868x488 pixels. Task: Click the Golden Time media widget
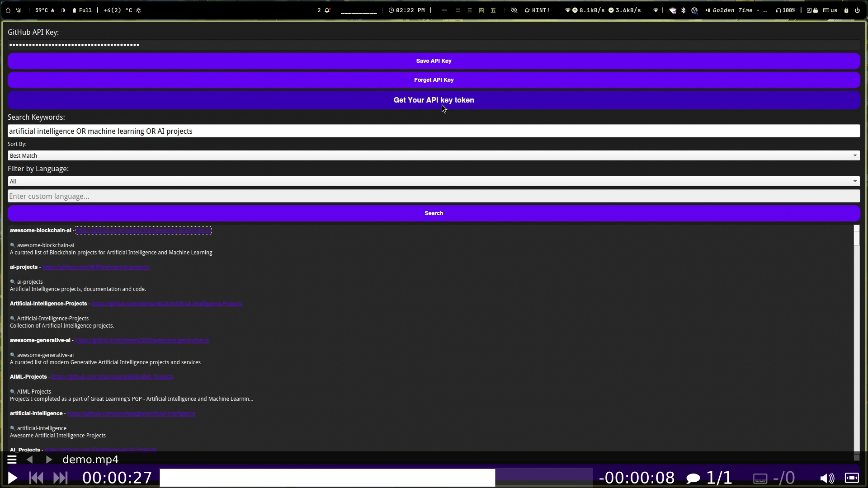tap(736, 10)
